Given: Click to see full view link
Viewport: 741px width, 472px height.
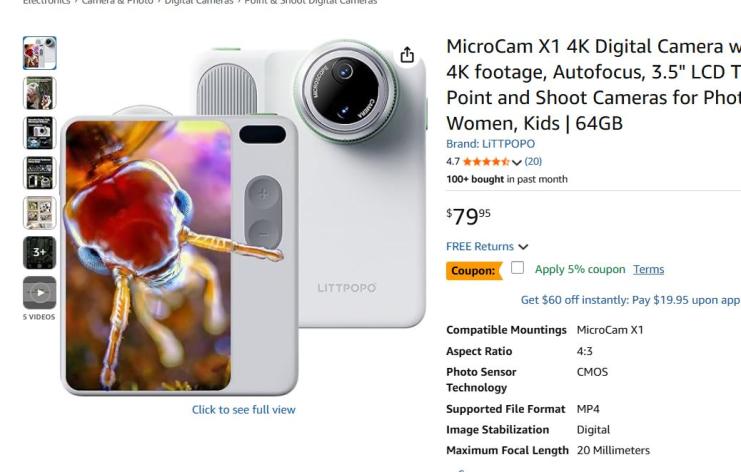Looking at the screenshot, I should point(244,410).
